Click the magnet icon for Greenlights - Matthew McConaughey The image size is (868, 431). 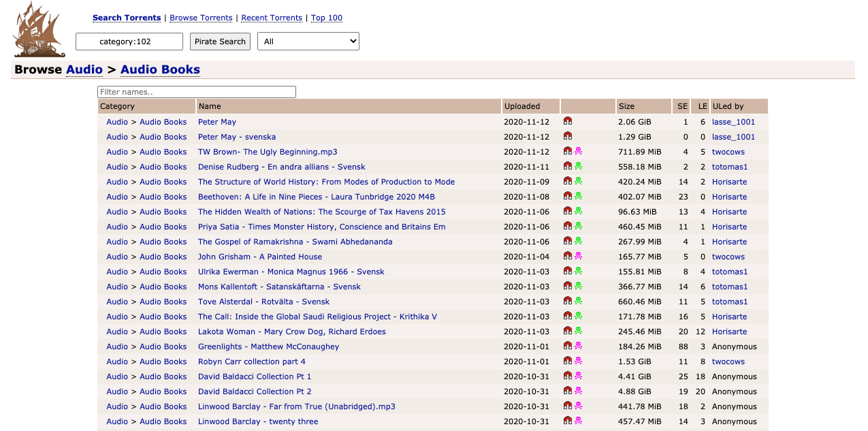(x=568, y=346)
